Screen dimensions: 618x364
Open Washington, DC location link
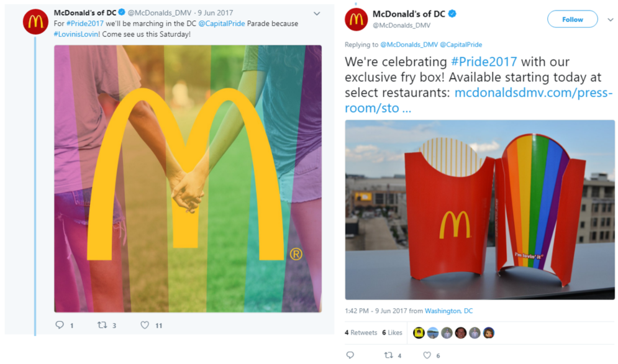tap(448, 311)
